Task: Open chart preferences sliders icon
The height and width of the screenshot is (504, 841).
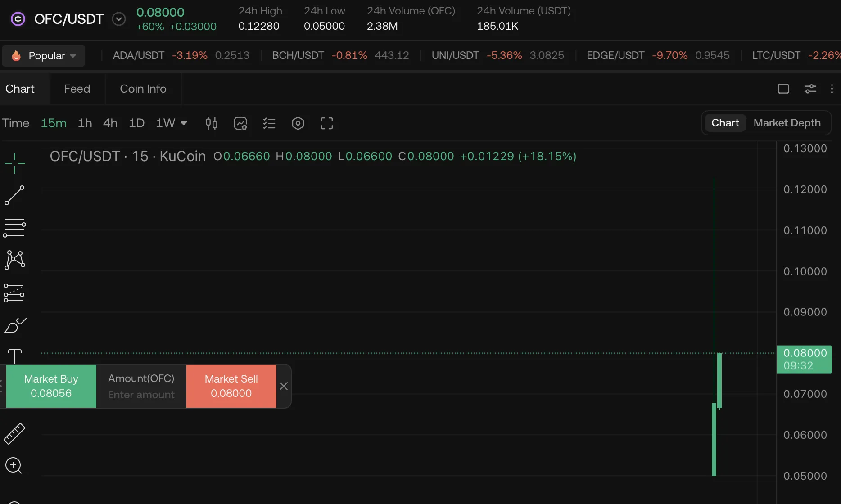Action: click(810, 89)
